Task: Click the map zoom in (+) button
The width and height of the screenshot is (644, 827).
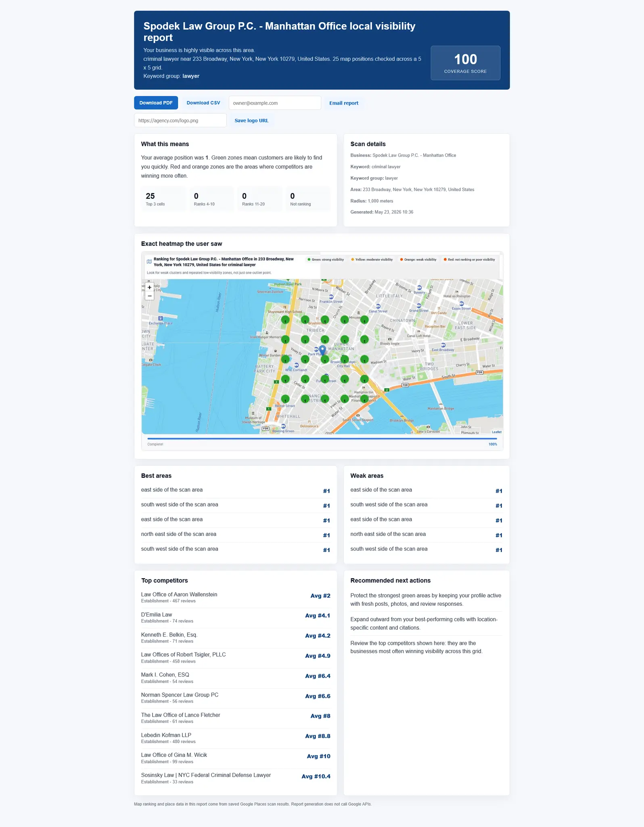Action: [149, 287]
